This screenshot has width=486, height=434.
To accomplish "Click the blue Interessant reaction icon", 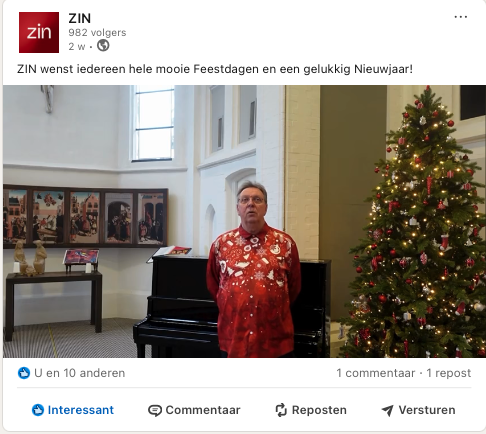I will coord(38,410).
